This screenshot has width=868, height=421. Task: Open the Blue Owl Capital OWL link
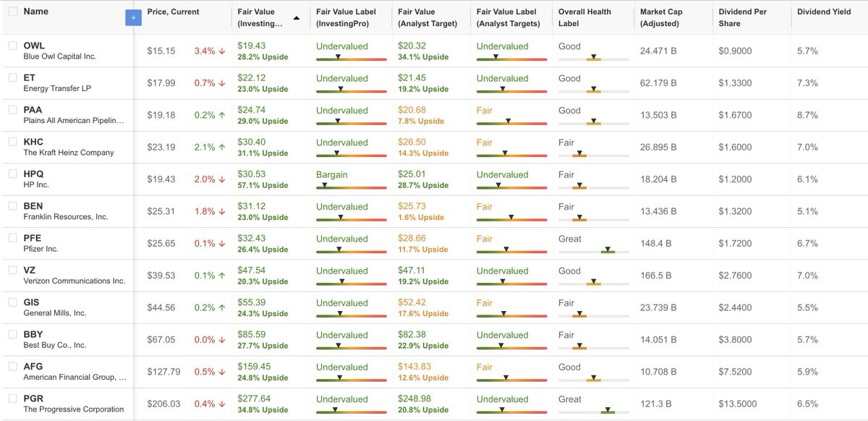click(x=34, y=46)
